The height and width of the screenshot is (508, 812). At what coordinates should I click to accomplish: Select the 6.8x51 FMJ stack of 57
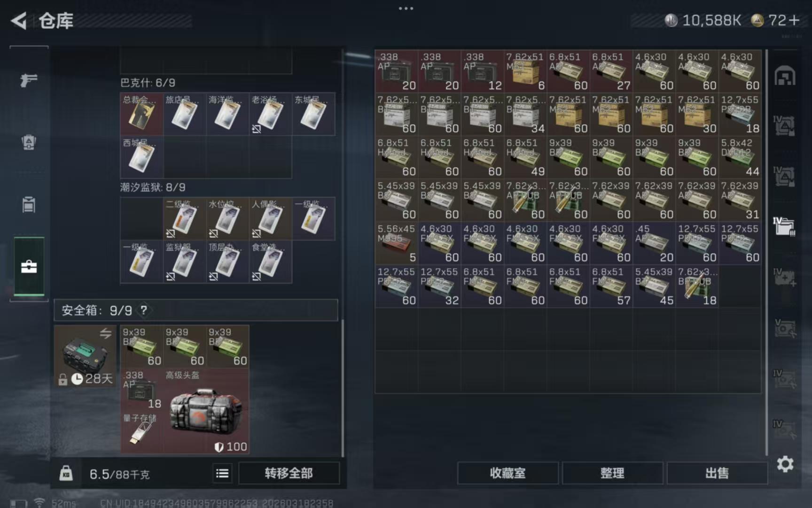pos(611,286)
